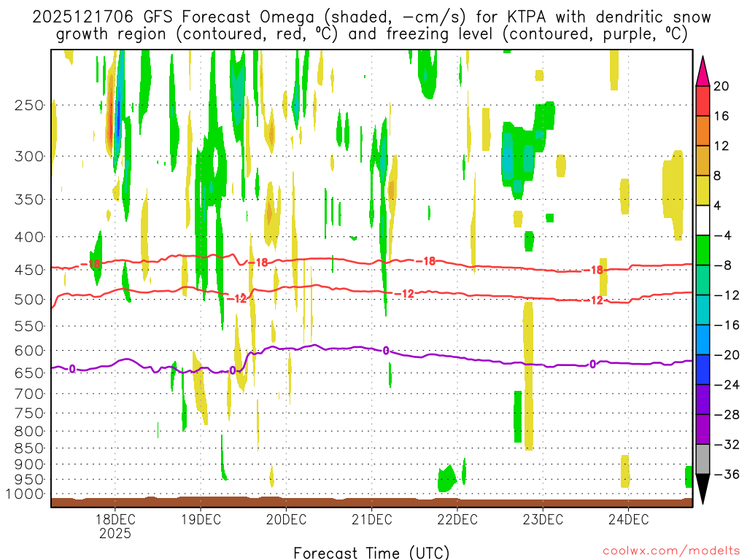Jump to the 22DEC time axis label
747x560 pixels.
pyautogui.click(x=457, y=520)
